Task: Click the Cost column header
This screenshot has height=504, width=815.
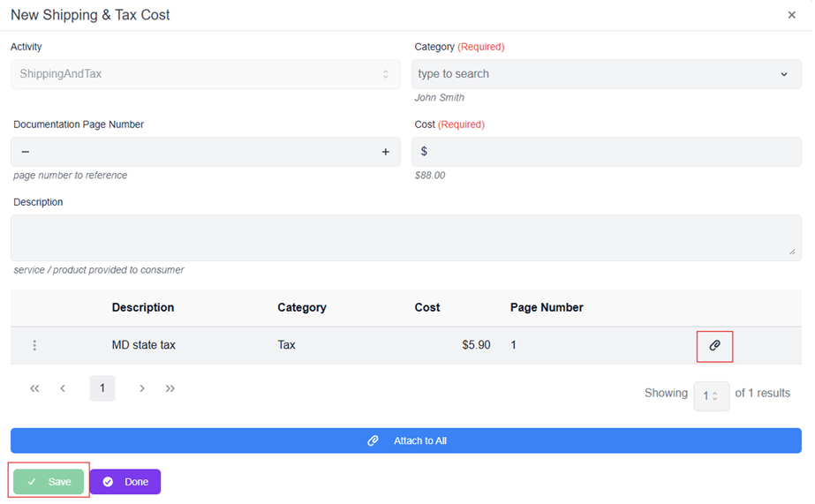Action: pos(427,307)
